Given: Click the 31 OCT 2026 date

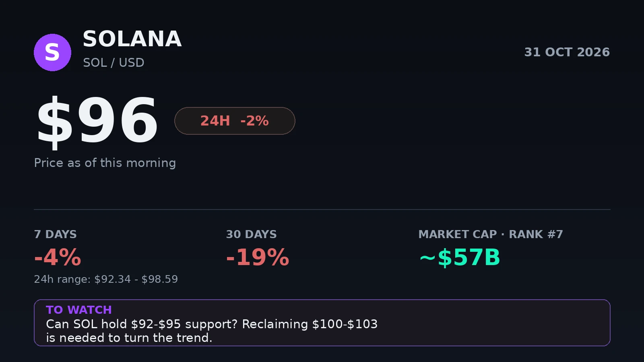Looking at the screenshot, I should tap(567, 52).
